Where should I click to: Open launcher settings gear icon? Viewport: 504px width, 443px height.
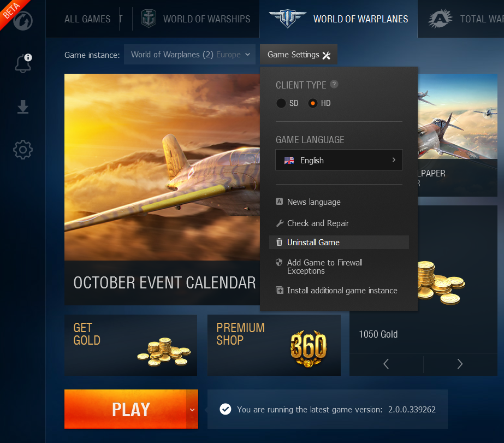click(x=23, y=150)
